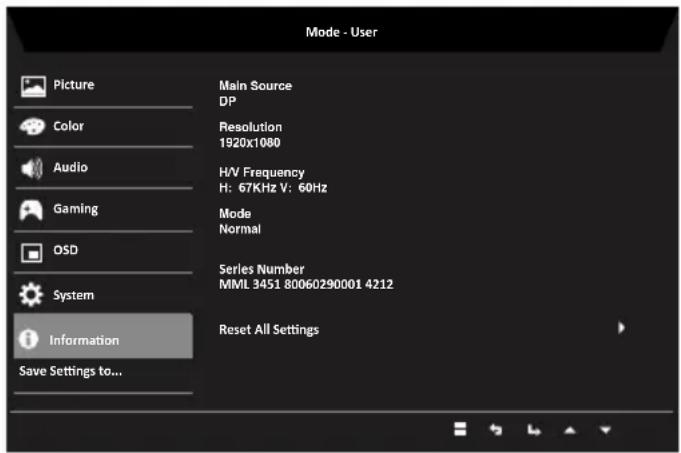Click the menu icon in bottom bar
Image resolution: width=681 pixels, height=453 pixels.
(460, 429)
